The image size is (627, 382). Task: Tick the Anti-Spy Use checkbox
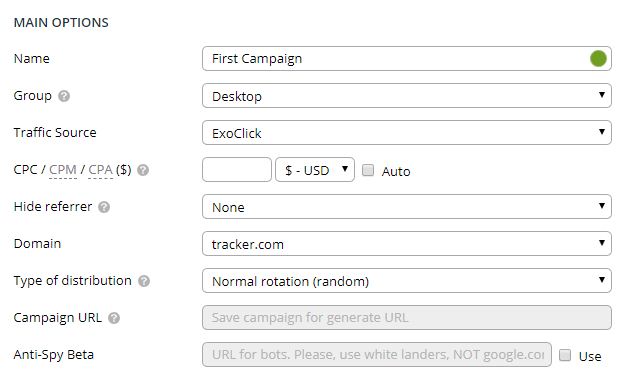(x=565, y=355)
